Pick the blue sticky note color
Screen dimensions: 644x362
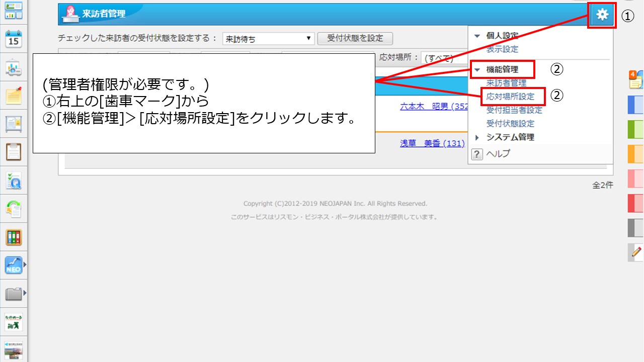pyautogui.click(x=635, y=105)
